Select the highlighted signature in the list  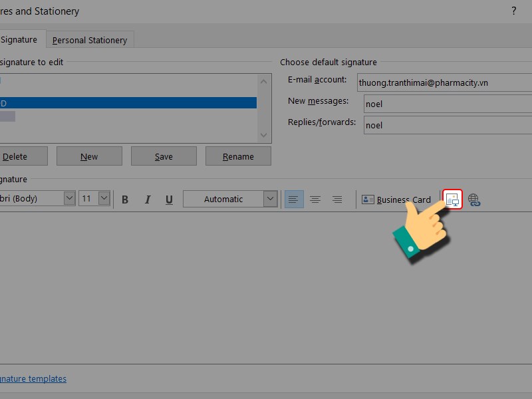[x=128, y=103]
